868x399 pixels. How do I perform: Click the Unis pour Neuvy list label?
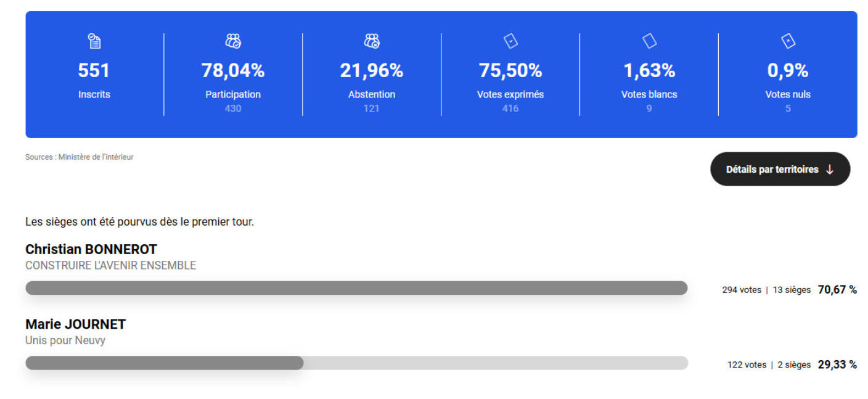[x=65, y=340]
